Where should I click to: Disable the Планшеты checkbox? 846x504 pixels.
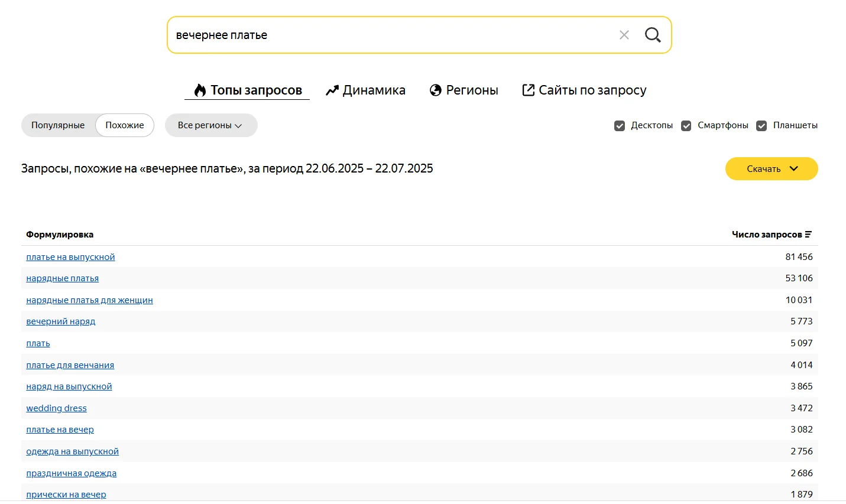(761, 126)
